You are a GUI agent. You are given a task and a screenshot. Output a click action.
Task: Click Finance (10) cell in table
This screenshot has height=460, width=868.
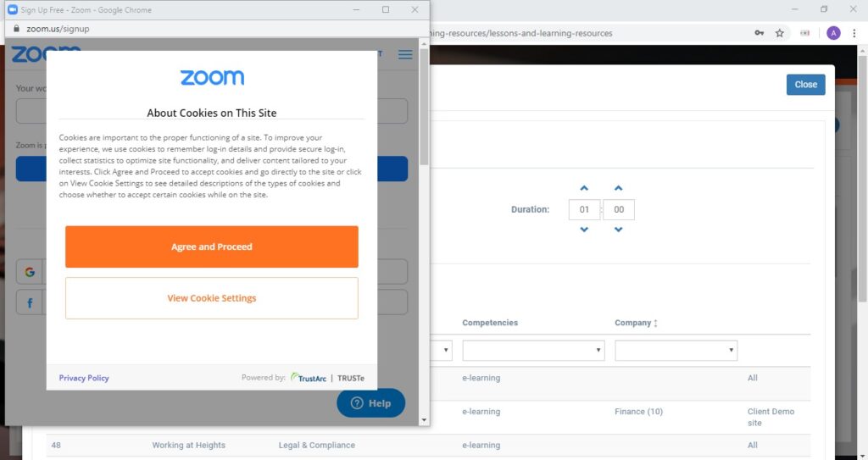(x=639, y=411)
